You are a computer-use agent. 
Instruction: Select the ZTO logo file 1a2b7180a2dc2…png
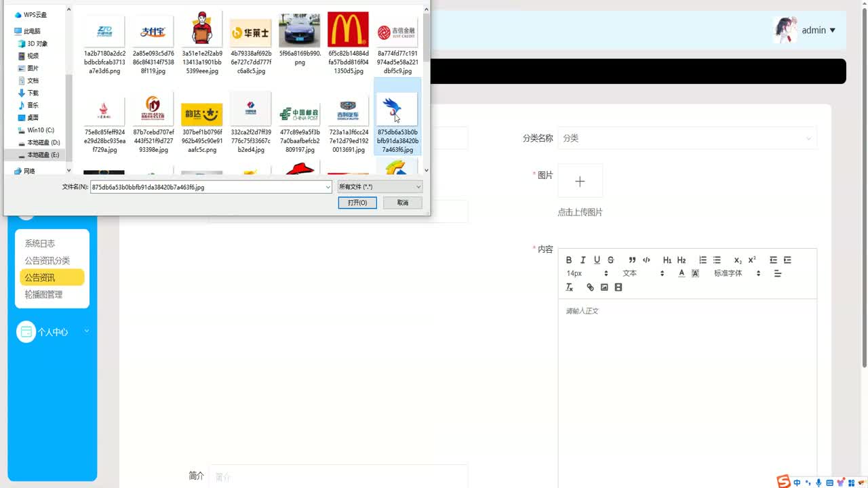104,43
